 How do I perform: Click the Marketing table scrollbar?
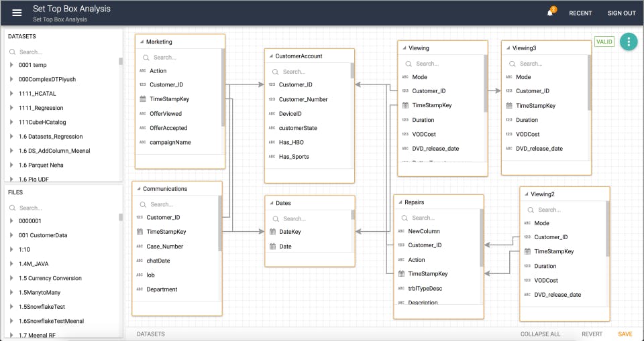[x=223, y=87]
